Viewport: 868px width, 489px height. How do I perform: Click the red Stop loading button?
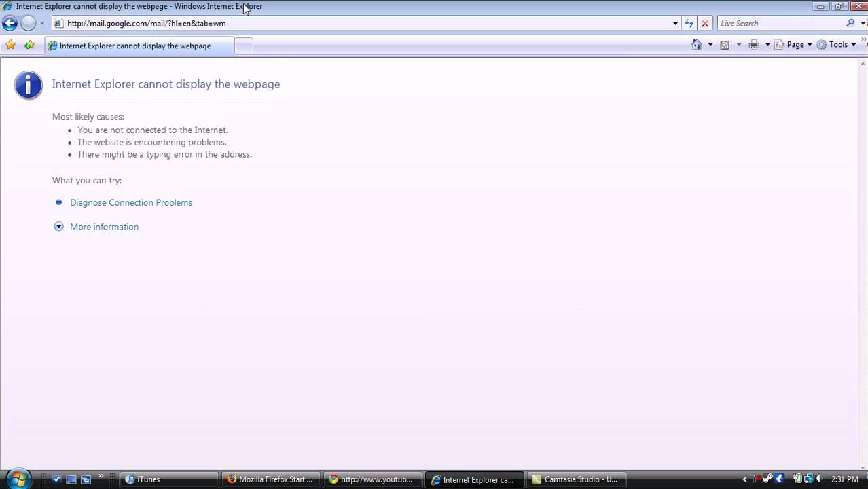click(x=705, y=23)
